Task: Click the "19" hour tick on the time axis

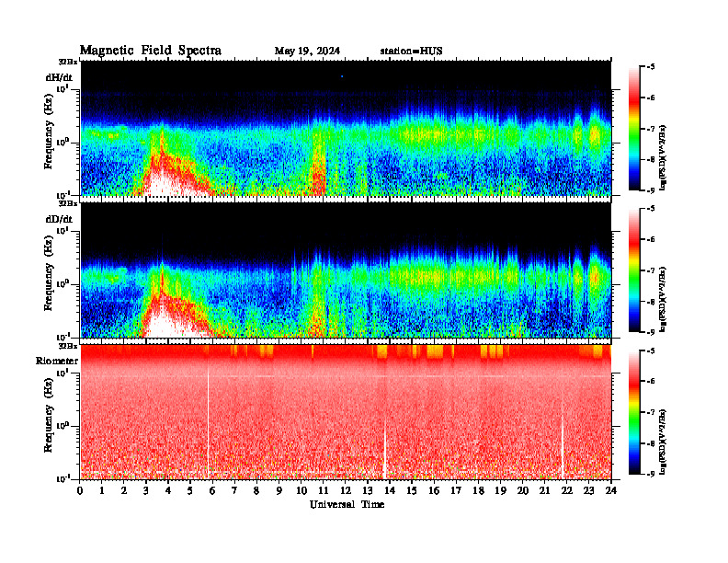Action: tap(500, 490)
